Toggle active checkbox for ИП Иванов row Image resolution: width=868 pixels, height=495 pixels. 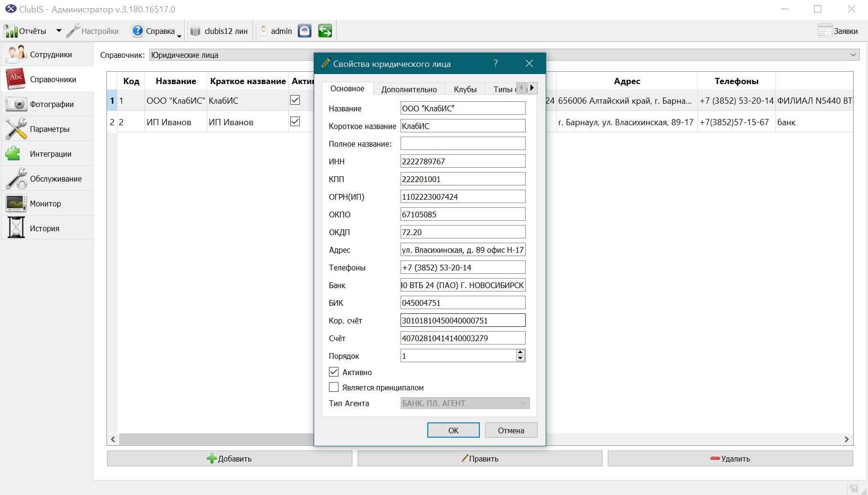click(295, 121)
